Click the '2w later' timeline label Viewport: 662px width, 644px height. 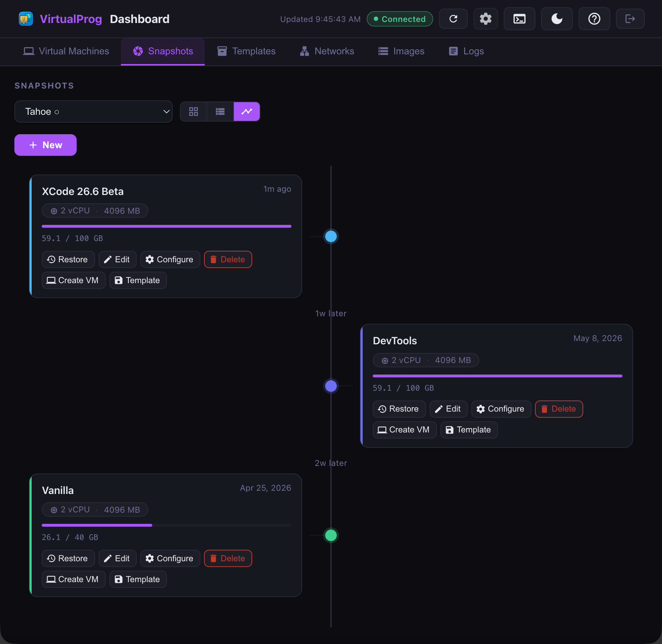pyautogui.click(x=331, y=463)
